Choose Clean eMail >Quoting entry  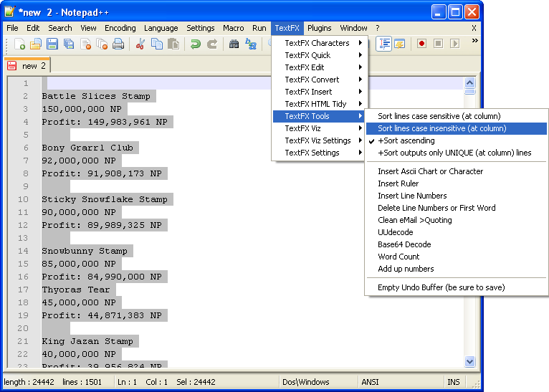point(457,220)
